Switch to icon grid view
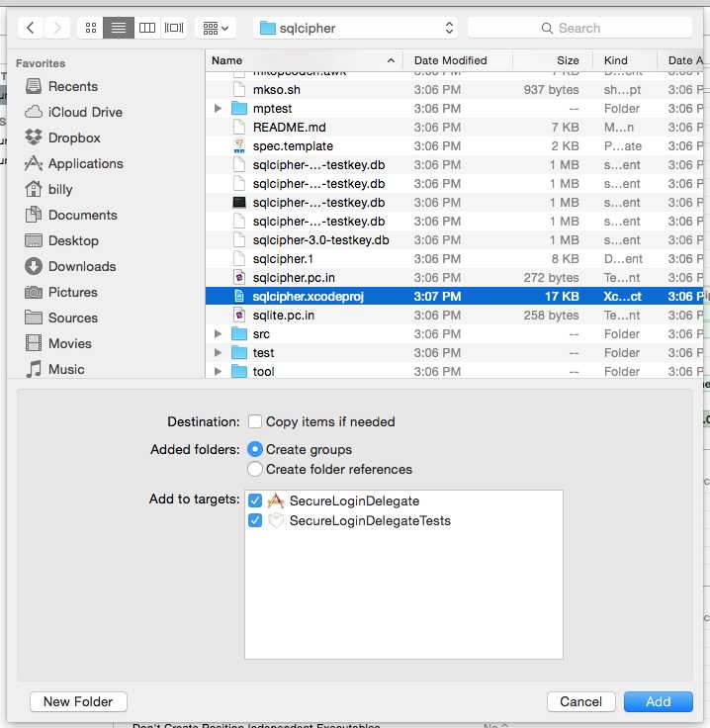 pos(91,28)
